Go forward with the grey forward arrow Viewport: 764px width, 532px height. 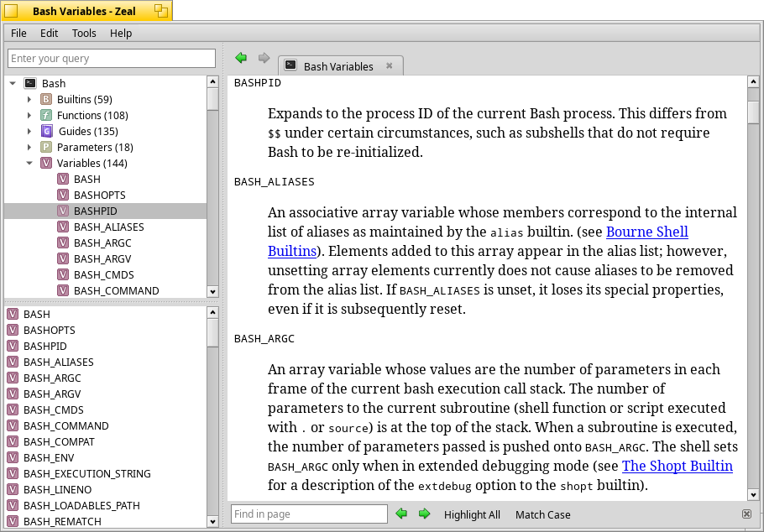(x=264, y=58)
